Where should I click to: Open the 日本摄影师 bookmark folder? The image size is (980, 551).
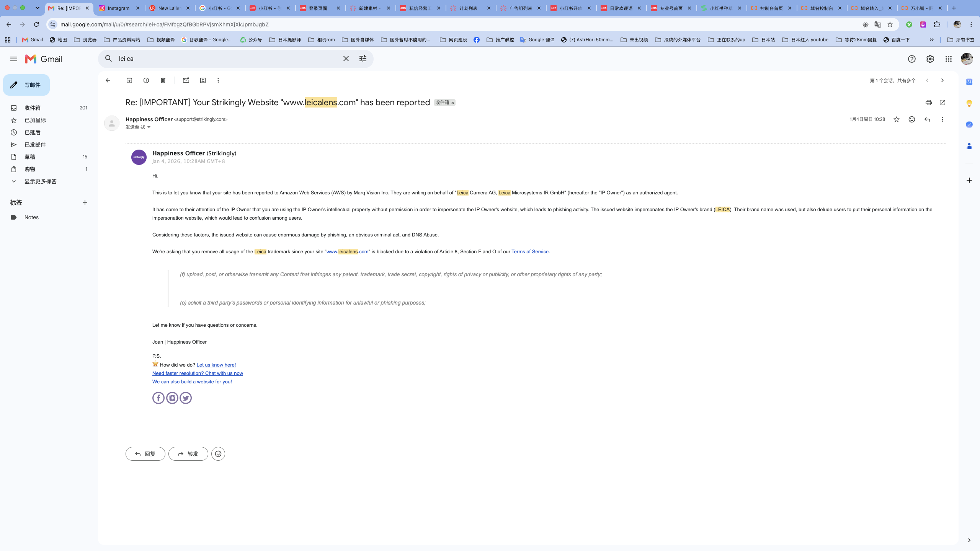click(x=285, y=40)
